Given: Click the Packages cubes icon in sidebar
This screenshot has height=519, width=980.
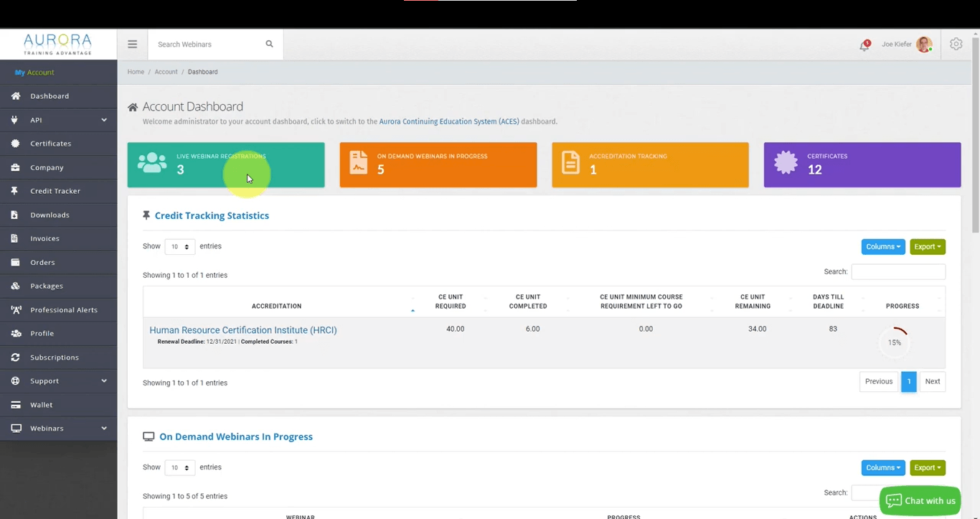Looking at the screenshot, I should (x=16, y=286).
